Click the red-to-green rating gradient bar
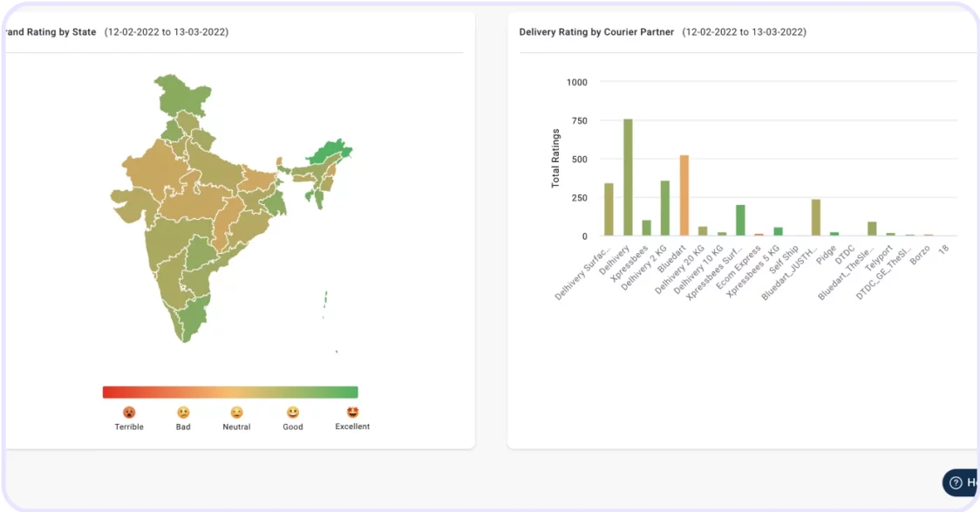980x512 pixels. [x=230, y=392]
